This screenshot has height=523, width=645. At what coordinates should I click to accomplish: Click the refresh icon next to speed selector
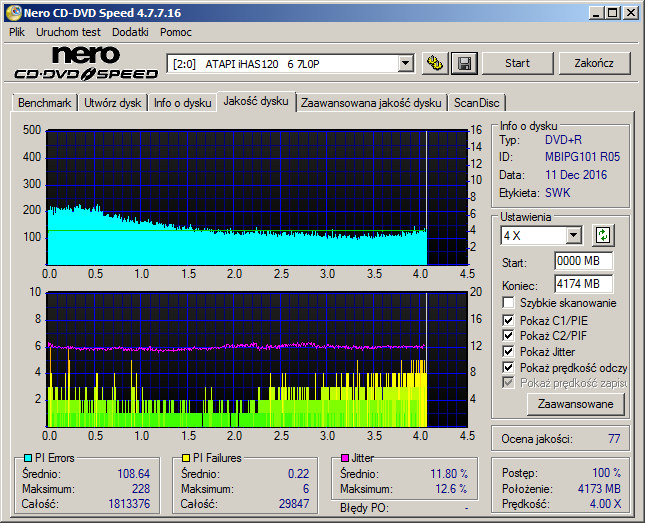point(602,235)
